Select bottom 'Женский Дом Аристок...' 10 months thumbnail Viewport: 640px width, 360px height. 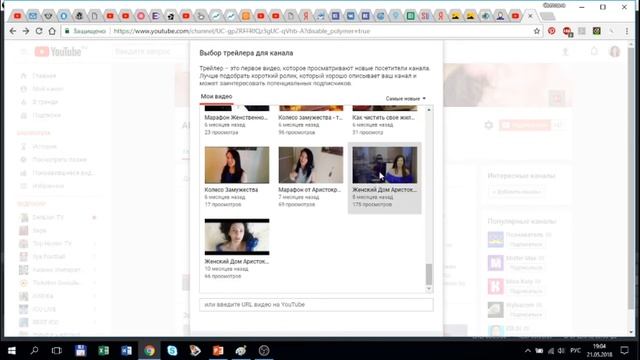[x=237, y=237]
